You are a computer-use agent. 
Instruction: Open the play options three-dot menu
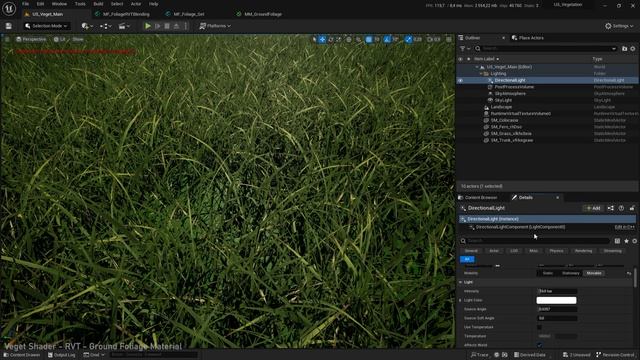pyautogui.click(x=186, y=26)
